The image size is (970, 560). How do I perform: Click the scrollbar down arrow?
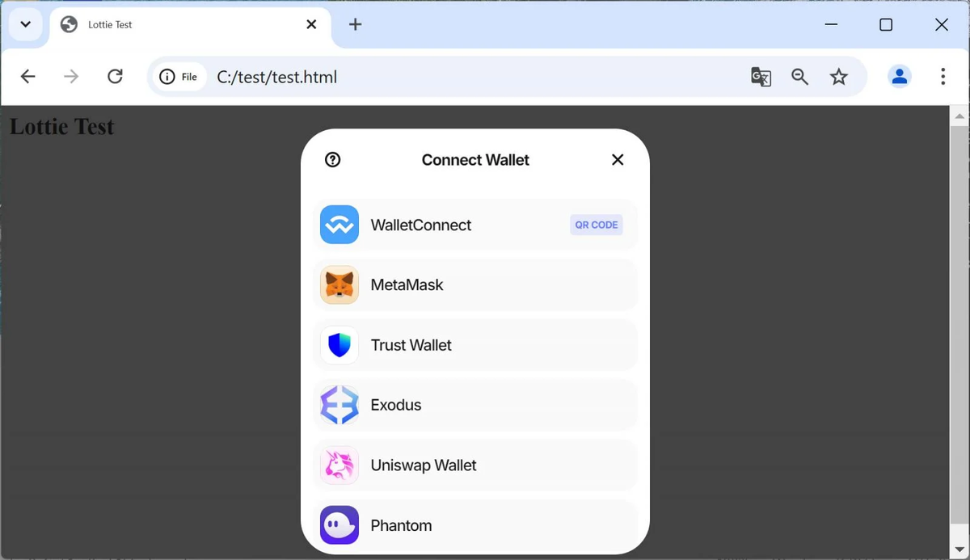(x=959, y=550)
